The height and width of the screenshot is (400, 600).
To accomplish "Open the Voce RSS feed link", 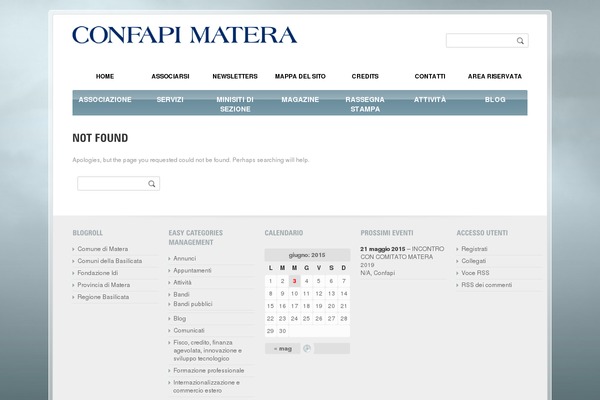I will 475,273.
